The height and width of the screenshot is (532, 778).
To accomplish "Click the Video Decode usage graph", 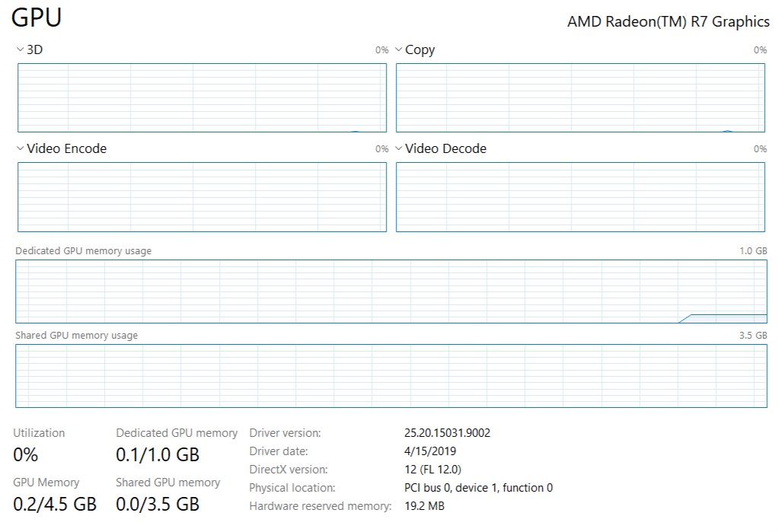I will (x=581, y=197).
